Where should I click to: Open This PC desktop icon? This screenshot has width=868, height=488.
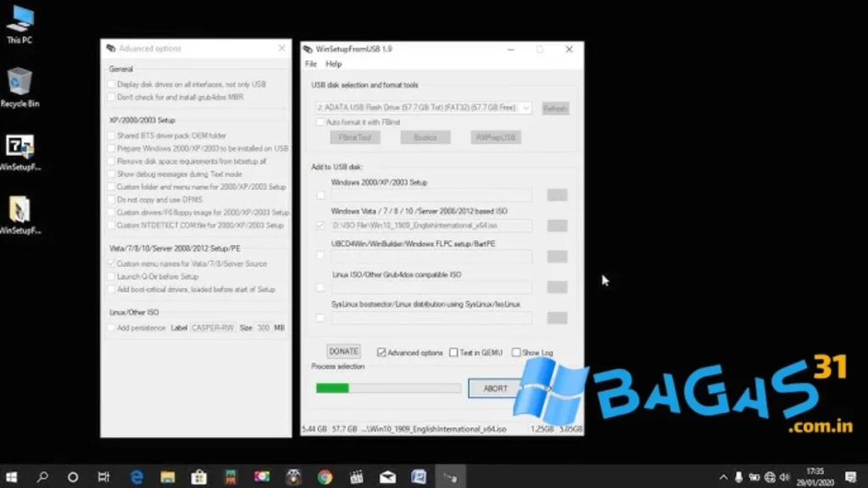coord(20,25)
